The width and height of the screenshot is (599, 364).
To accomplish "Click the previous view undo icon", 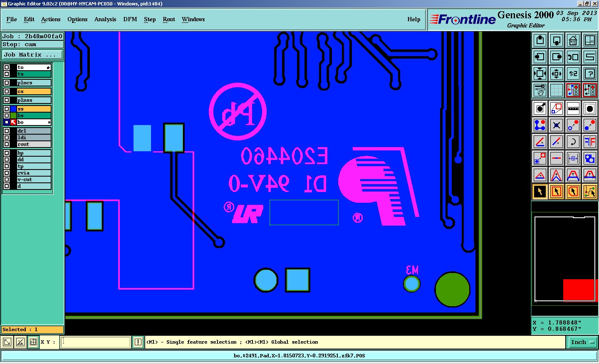I will (573, 57).
